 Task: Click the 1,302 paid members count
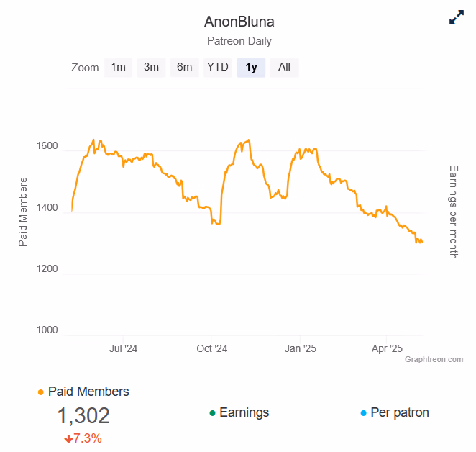(83, 416)
